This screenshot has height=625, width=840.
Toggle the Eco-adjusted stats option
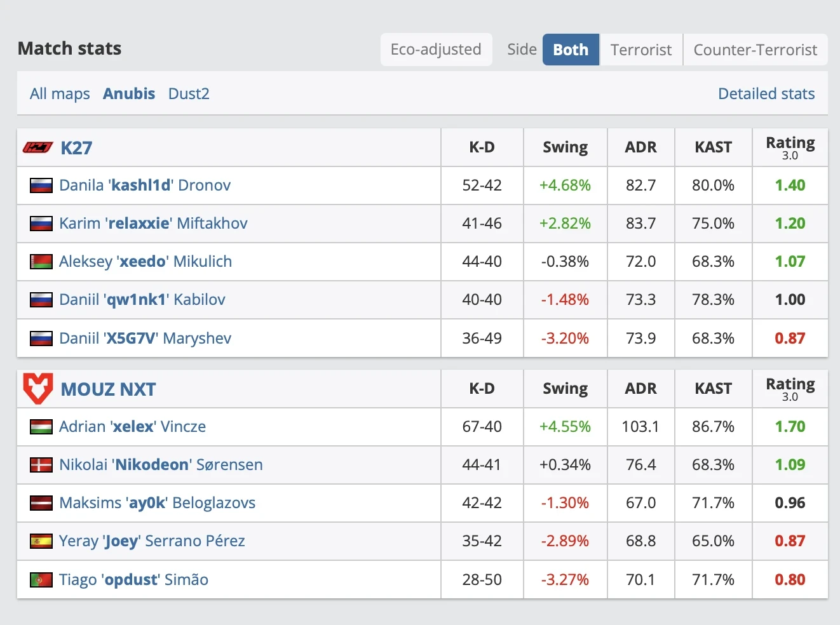point(436,50)
